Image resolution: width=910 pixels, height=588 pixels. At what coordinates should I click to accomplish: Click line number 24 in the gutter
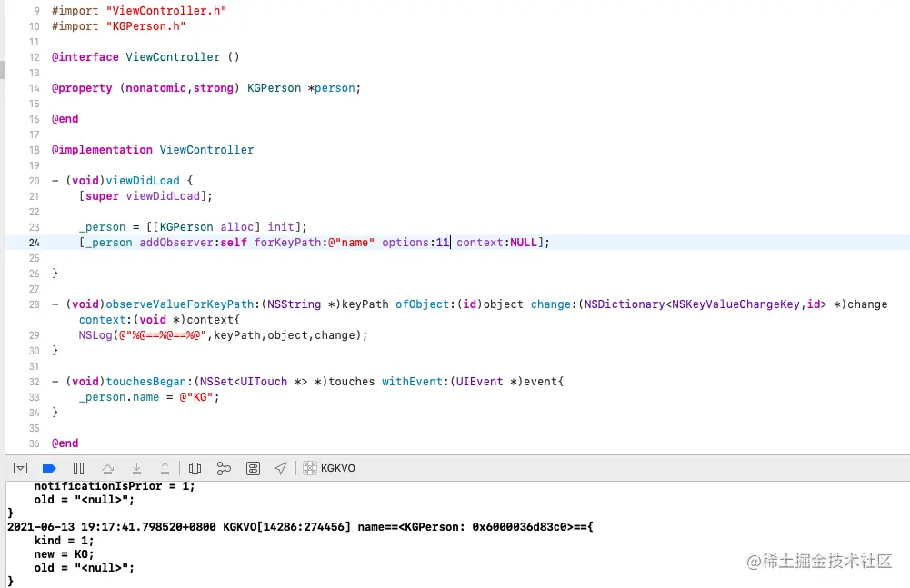(x=35, y=243)
